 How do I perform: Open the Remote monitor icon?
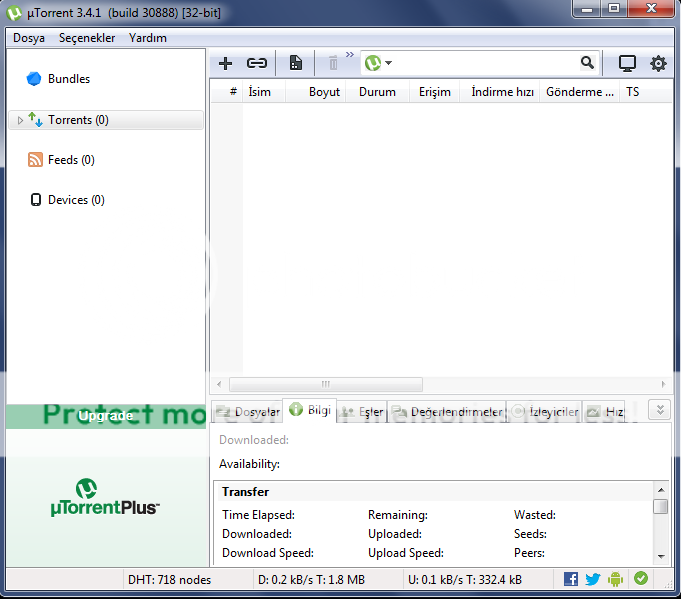click(627, 63)
